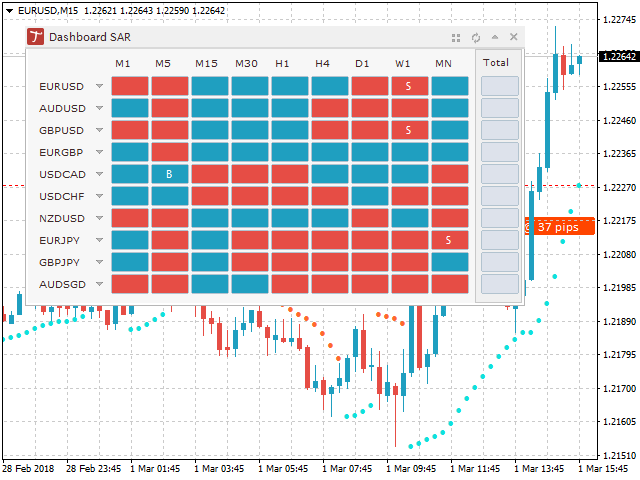Click the 1 Mar 09:45 time axis label
The height and width of the screenshot is (480, 640).
pos(411,469)
